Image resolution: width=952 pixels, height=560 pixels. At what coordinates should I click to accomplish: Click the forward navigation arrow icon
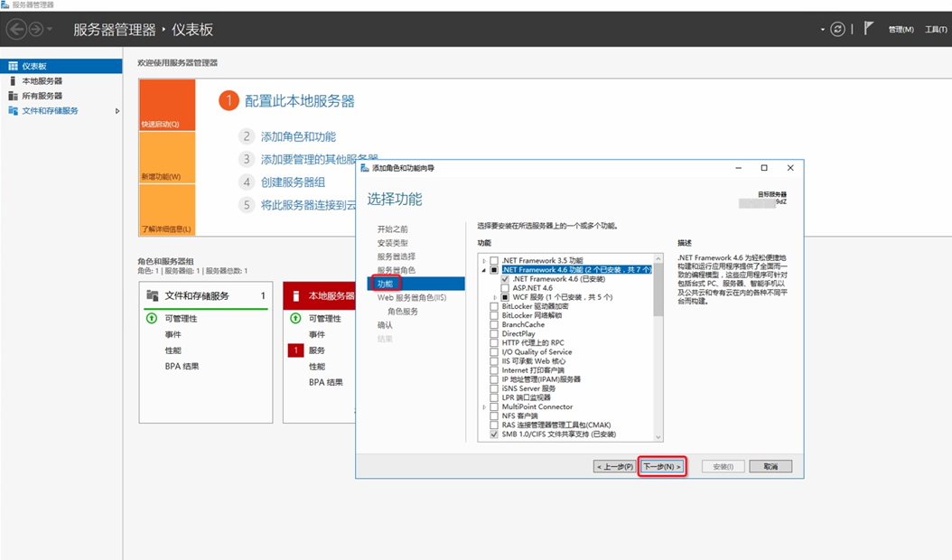[x=36, y=30]
